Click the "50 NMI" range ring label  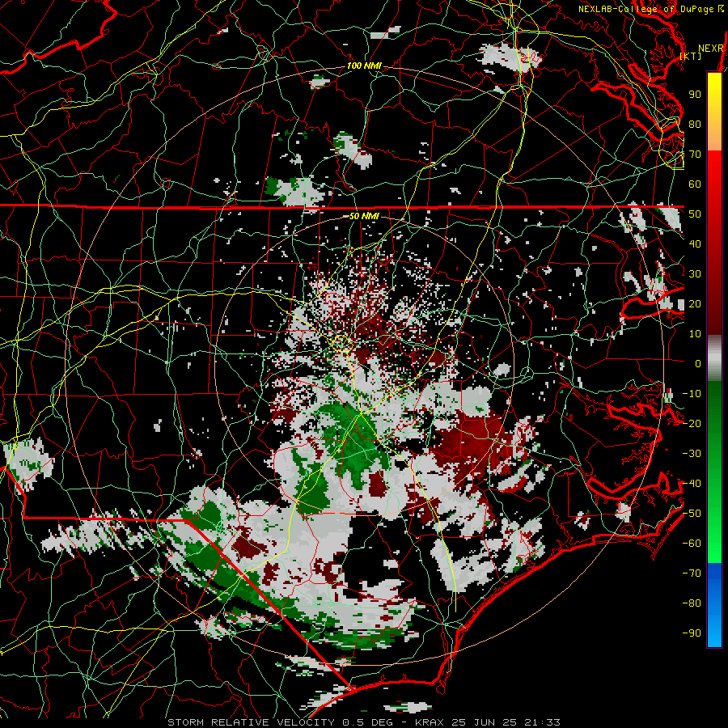[364, 216]
